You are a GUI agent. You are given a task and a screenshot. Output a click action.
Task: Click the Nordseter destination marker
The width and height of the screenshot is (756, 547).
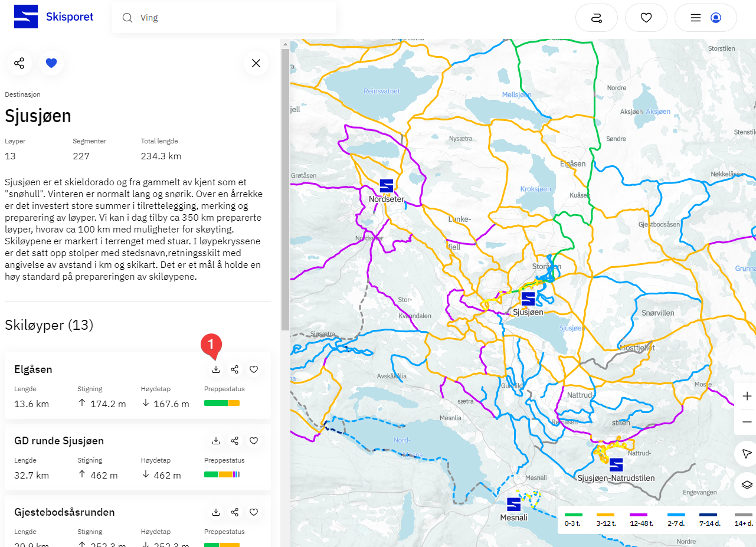tap(387, 186)
